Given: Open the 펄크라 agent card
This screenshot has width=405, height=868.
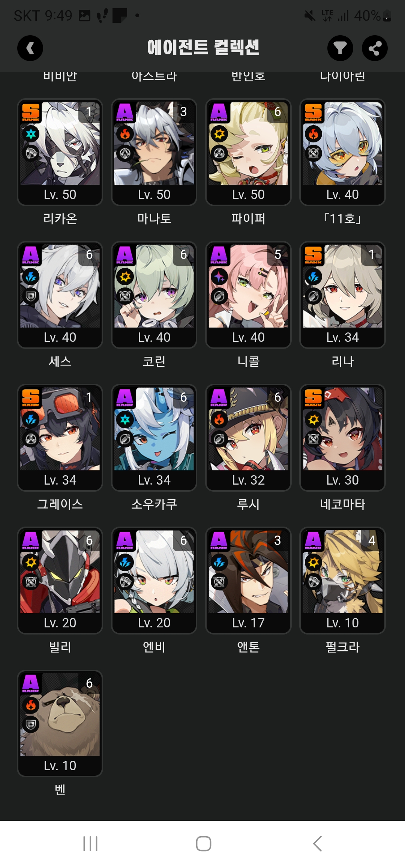Looking at the screenshot, I should point(342,580).
